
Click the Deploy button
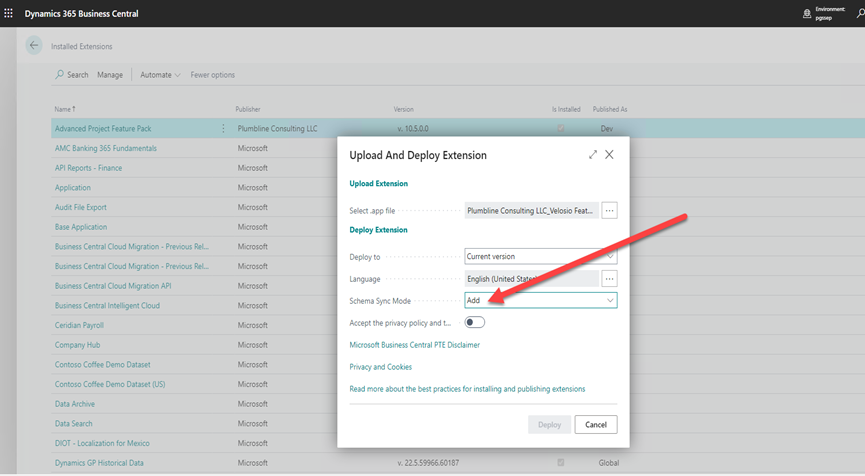click(549, 424)
